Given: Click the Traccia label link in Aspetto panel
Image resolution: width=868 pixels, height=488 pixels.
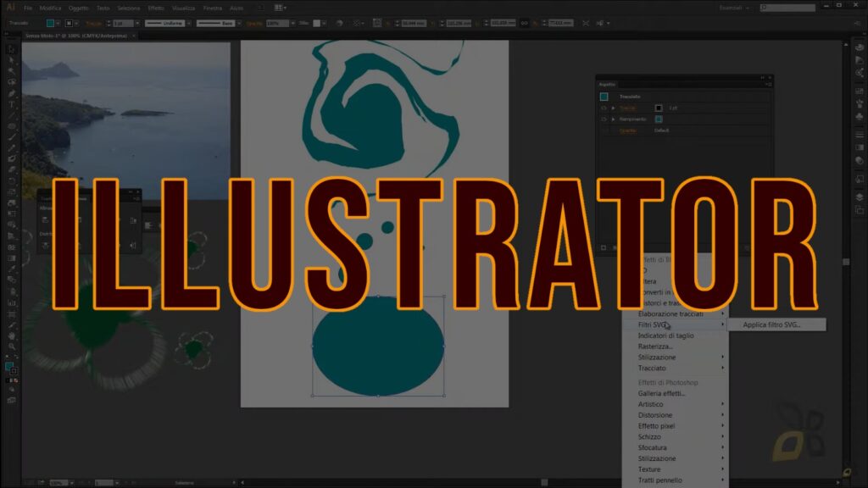Looking at the screenshot, I should [x=627, y=108].
